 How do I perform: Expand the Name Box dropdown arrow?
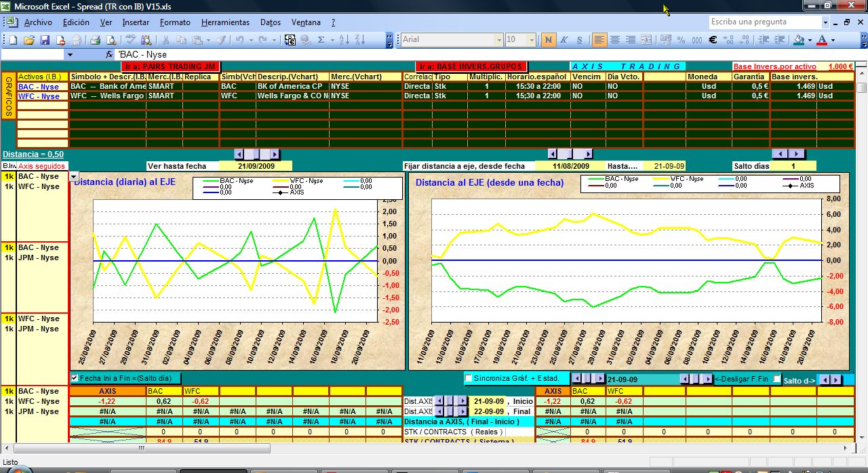(69, 54)
